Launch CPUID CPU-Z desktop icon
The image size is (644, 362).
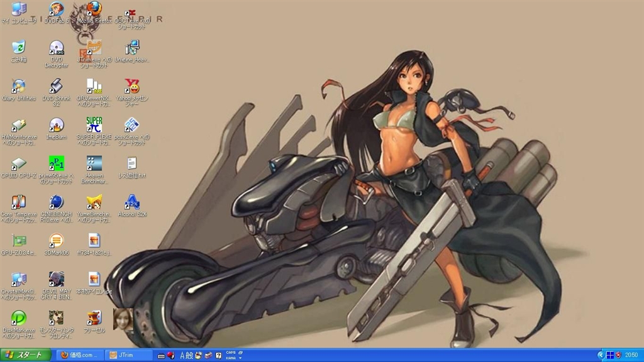pos(18,167)
